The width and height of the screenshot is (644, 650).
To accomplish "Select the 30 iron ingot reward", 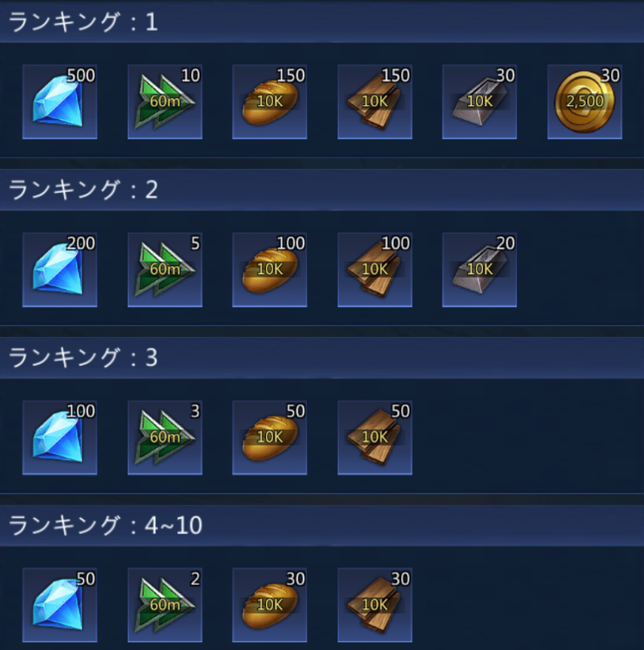I will pos(479,102).
